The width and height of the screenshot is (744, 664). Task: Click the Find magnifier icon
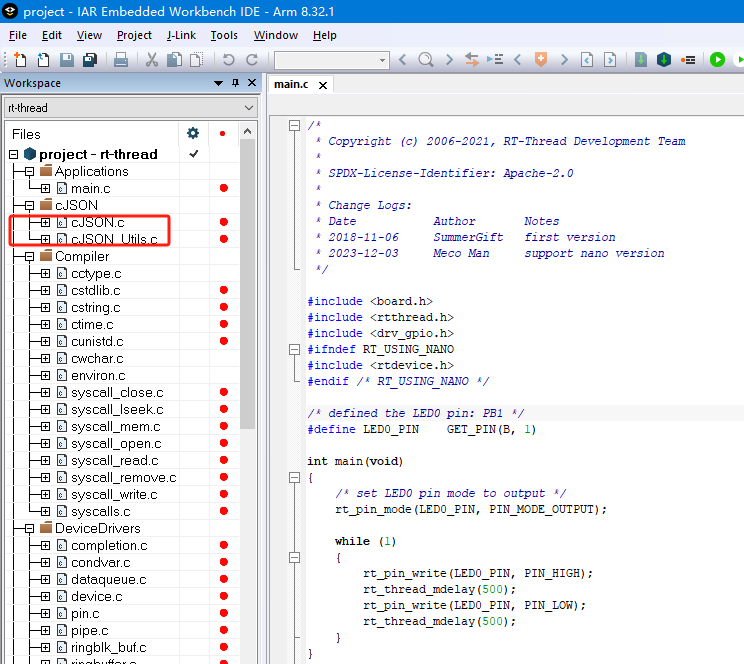[x=426, y=60]
